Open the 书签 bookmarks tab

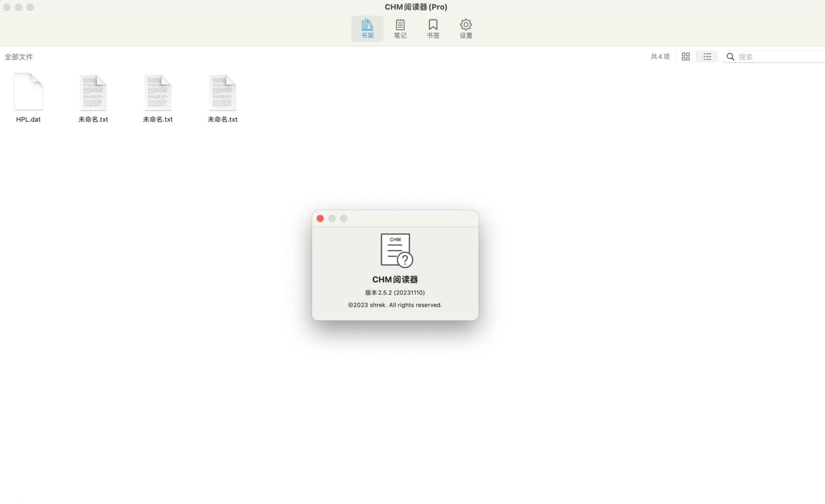click(433, 29)
